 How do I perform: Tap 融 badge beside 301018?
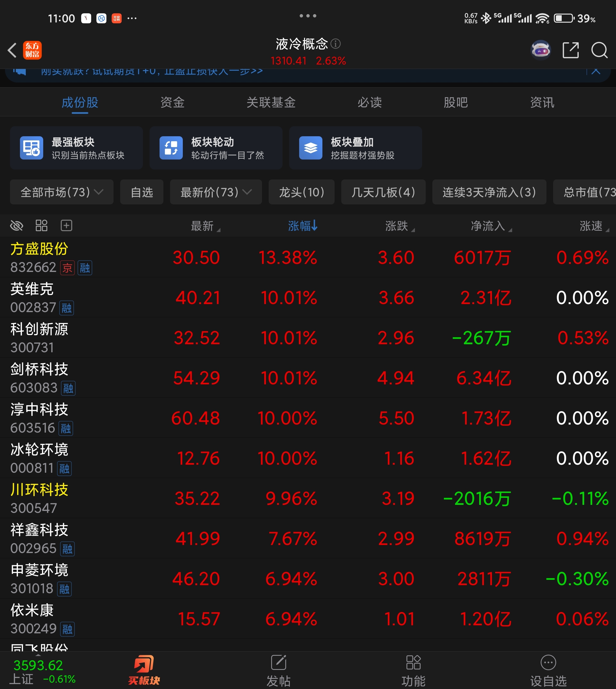coord(64,589)
